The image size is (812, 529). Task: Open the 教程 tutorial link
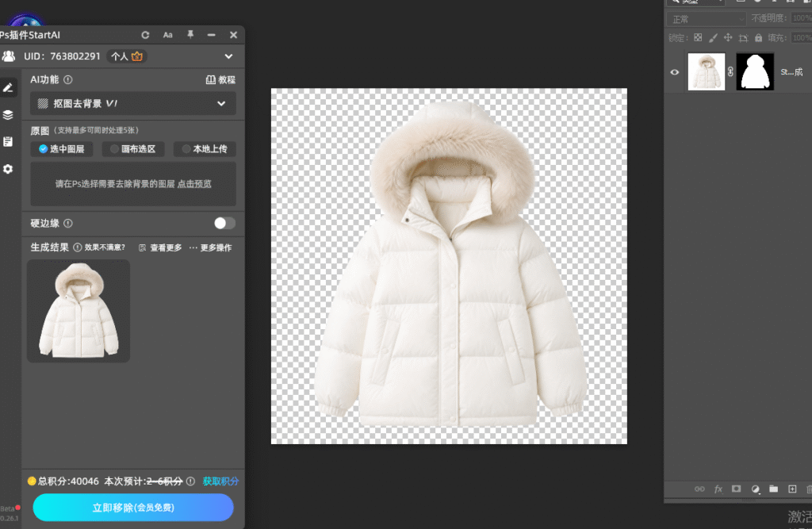220,80
